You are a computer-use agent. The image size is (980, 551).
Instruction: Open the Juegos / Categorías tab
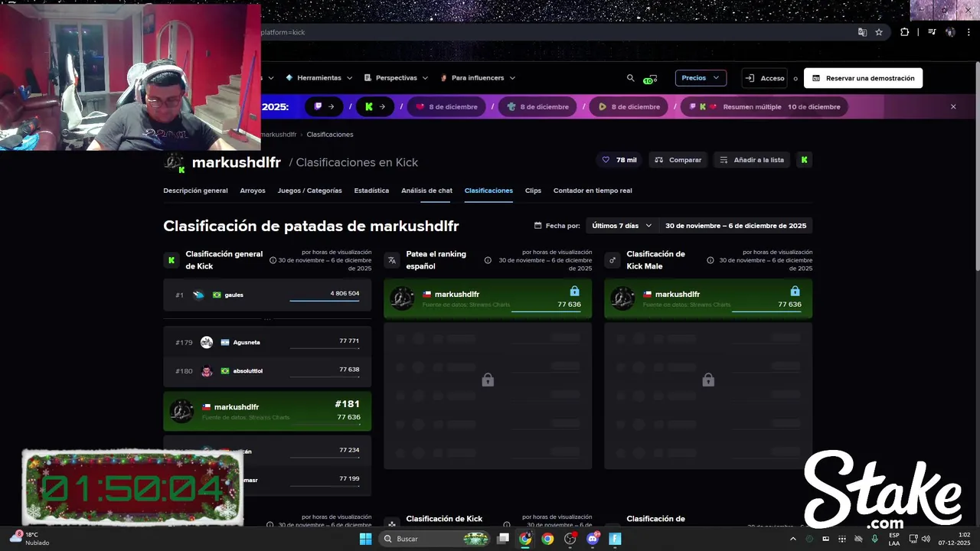(x=310, y=191)
